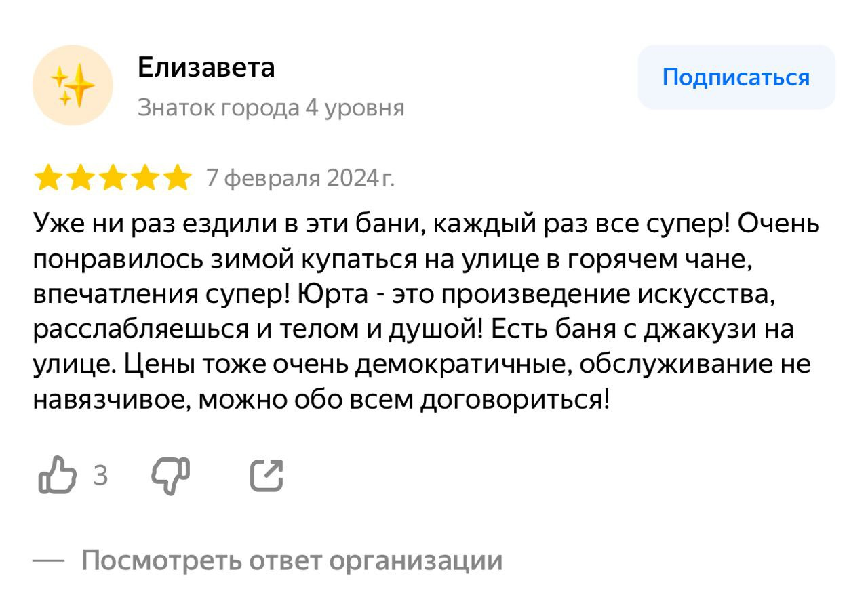Like the review with the thumbs-up icon
The height and width of the screenshot is (612, 868).
point(57,474)
